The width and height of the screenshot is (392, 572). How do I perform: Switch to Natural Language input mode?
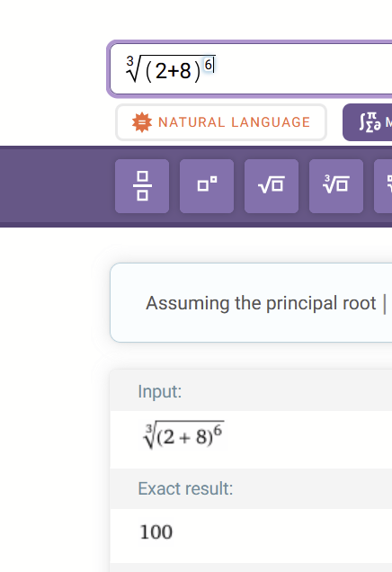pyautogui.click(x=221, y=122)
